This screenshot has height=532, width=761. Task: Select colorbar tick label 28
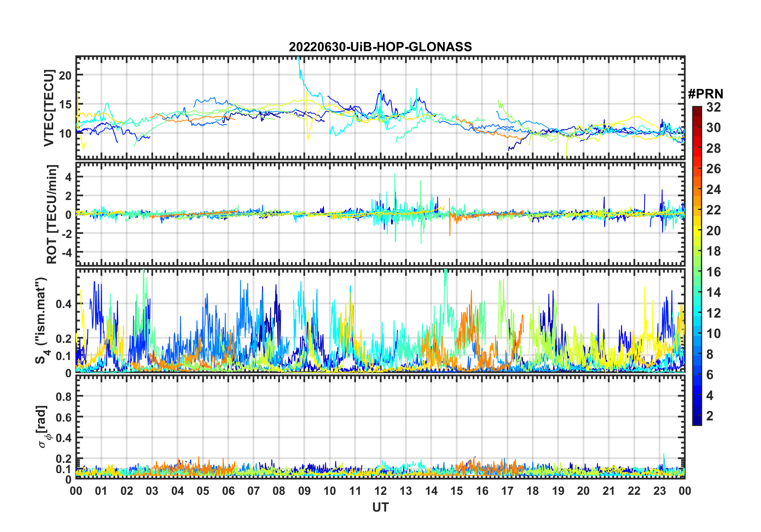[x=713, y=148]
